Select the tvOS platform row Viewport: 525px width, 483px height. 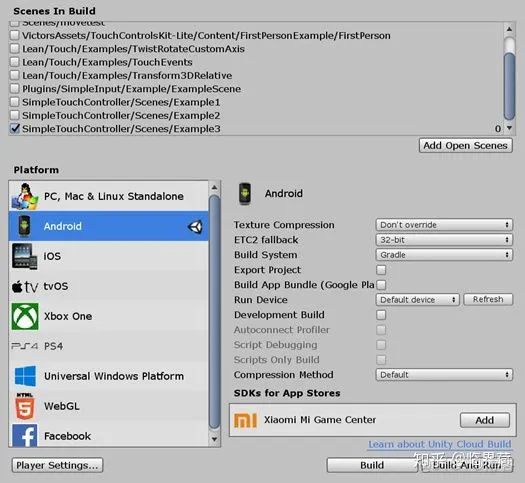pos(108,286)
